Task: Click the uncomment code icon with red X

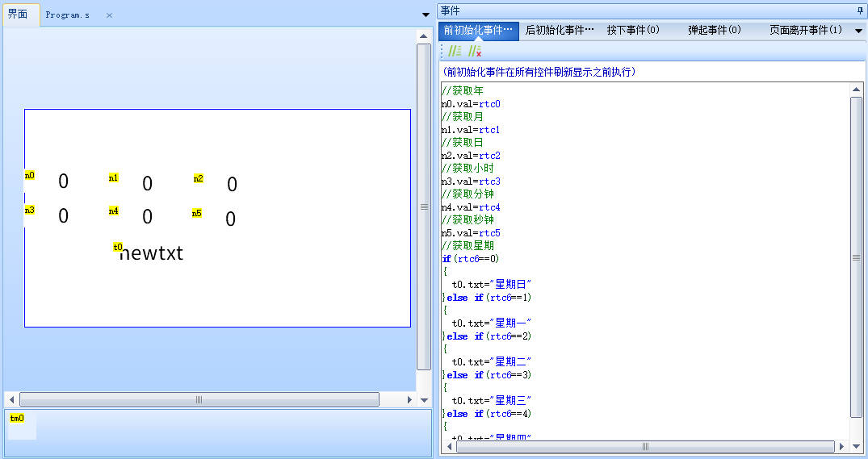Action: 475,51
